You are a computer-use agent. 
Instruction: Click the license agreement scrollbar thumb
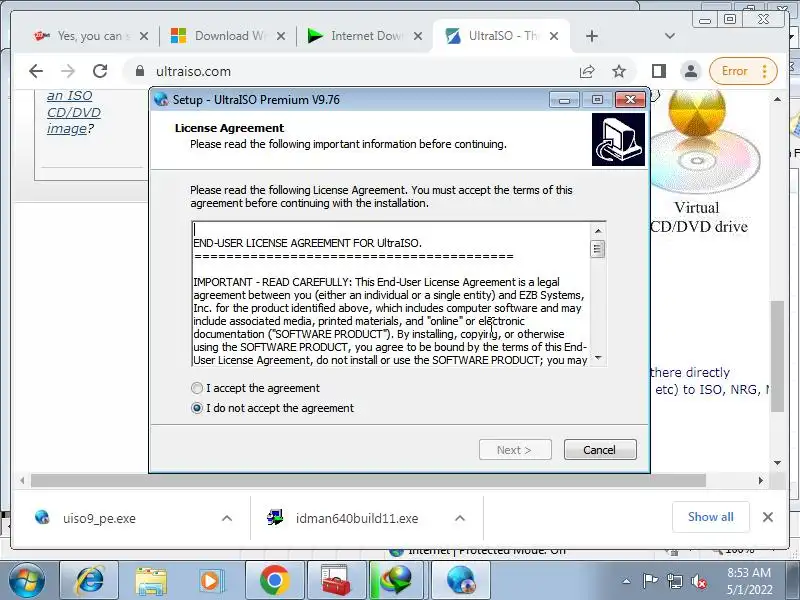coord(598,249)
